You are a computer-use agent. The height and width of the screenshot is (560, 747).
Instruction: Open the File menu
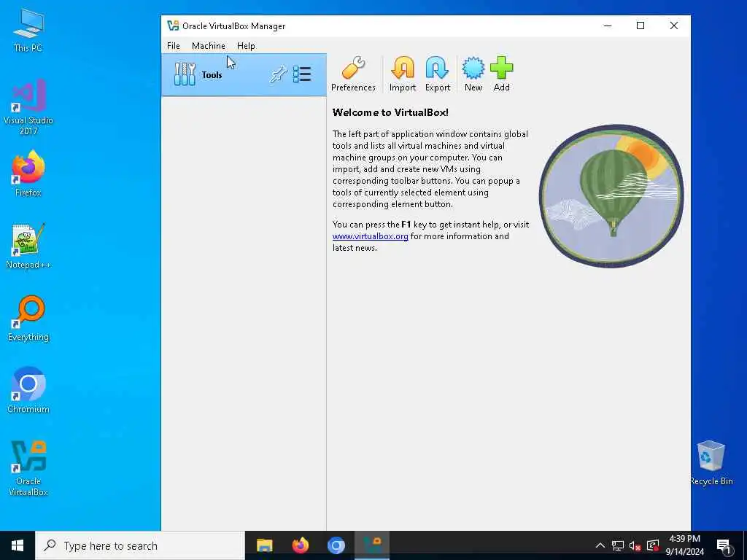pyautogui.click(x=174, y=46)
